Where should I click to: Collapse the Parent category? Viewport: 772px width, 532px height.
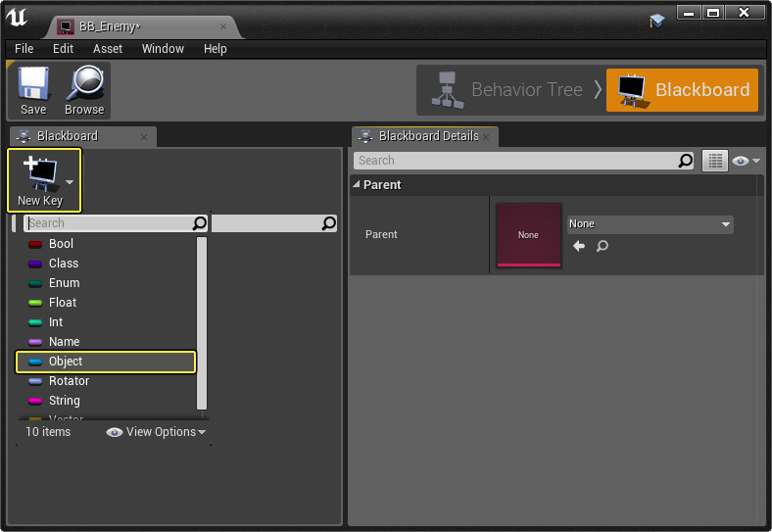[357, 185]
